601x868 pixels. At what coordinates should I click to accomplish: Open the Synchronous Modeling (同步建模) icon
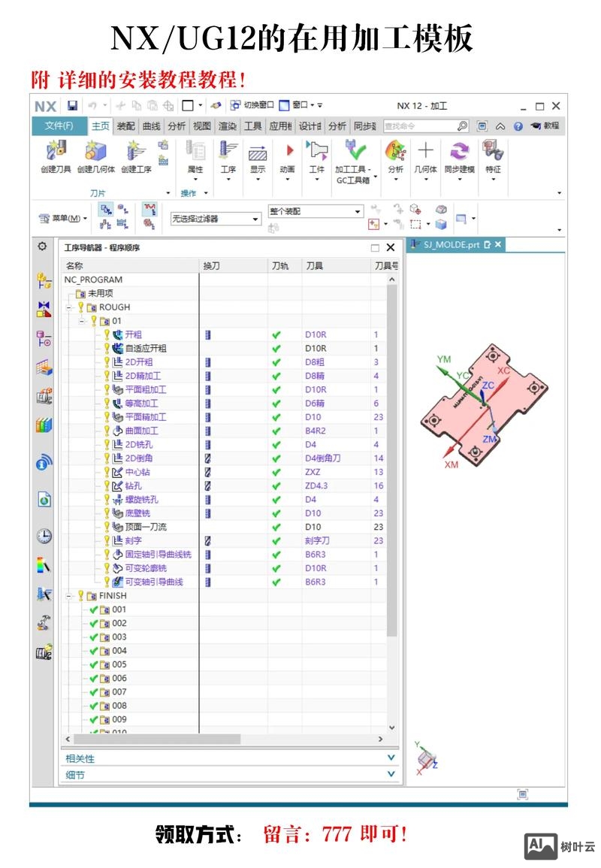[459, 152]
